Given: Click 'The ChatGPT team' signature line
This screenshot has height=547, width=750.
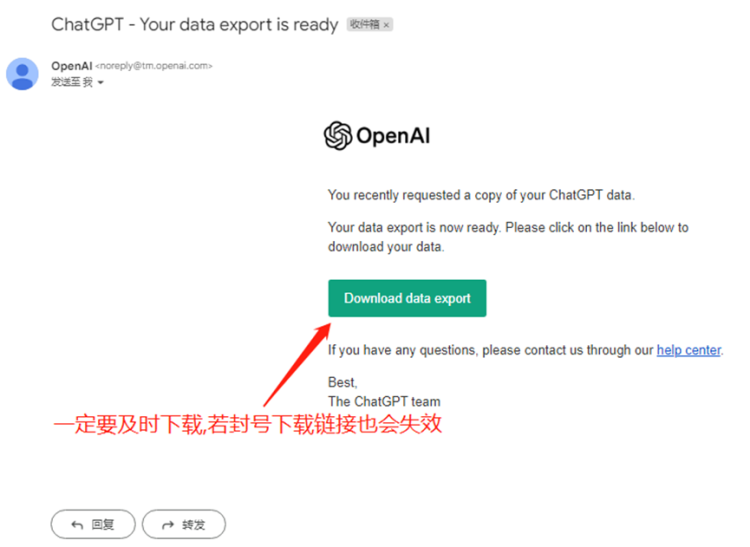Looking at the screenshot, I should click(x=384, y=402).
